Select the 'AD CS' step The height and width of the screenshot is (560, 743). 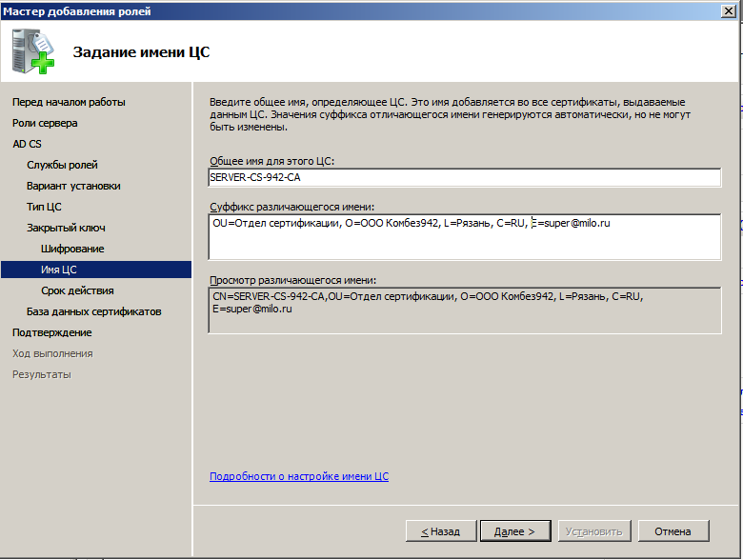pos(27,144)
